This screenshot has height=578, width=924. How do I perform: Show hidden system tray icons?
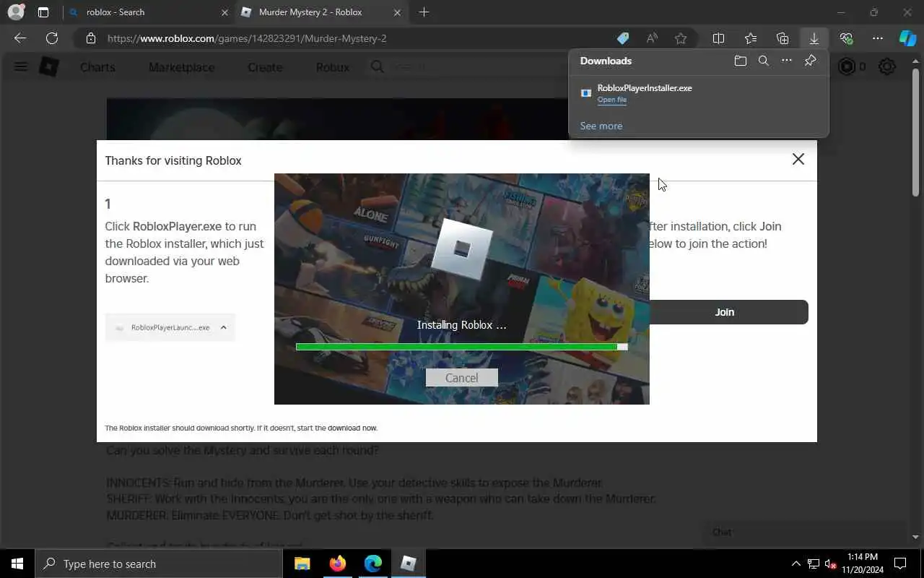[x=796, y=564]
